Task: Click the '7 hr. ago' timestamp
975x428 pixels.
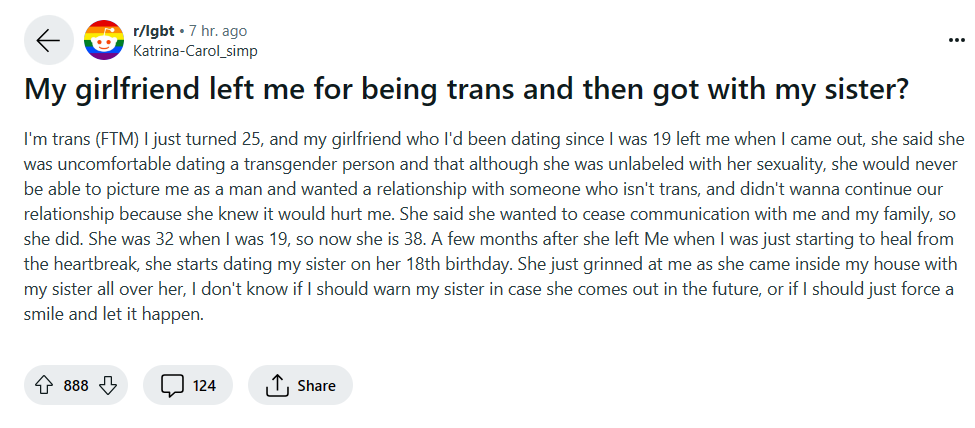Action: (x=218, y=31)
